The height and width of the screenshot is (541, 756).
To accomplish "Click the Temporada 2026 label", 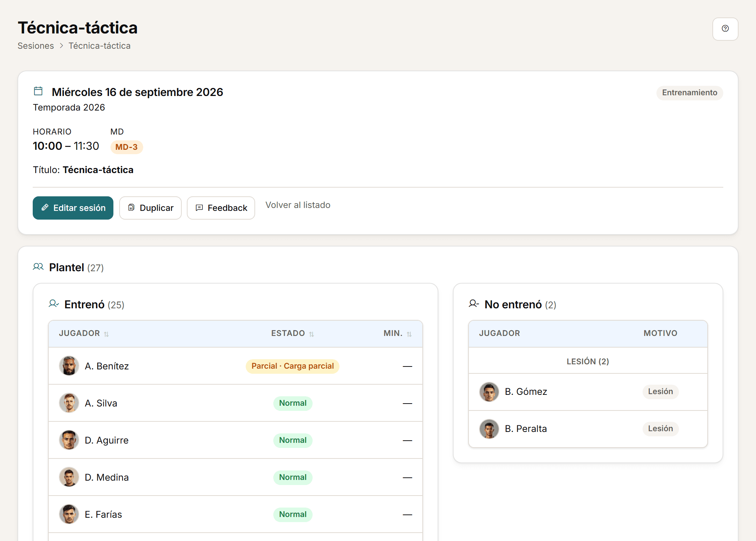I will (x=69, y=108).
